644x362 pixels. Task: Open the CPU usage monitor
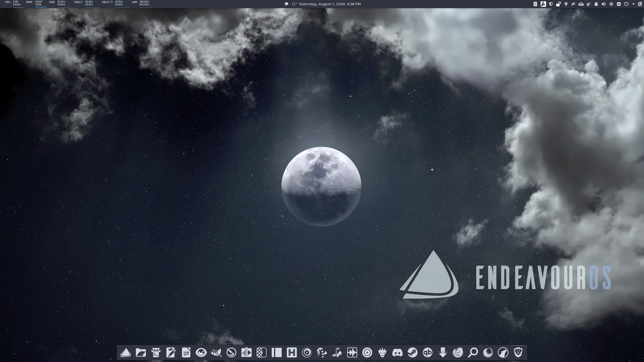pyautogui.click(x=13, y=4)
